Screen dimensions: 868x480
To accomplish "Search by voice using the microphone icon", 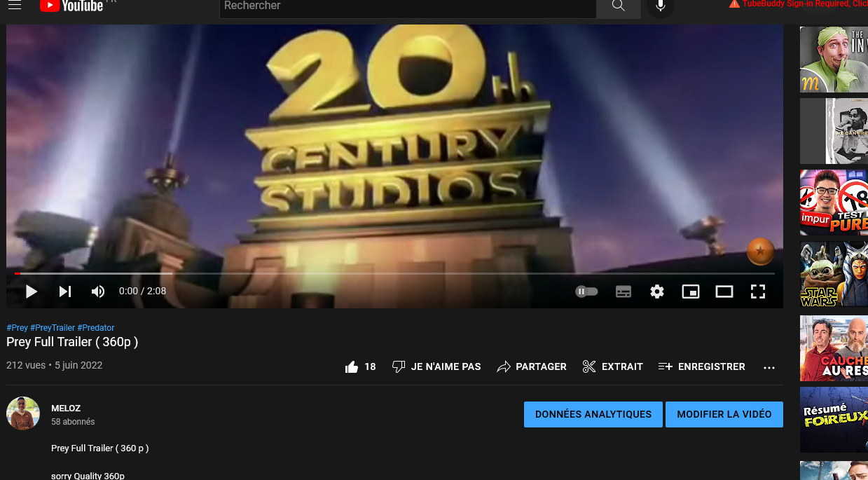I will pos(660,6).
